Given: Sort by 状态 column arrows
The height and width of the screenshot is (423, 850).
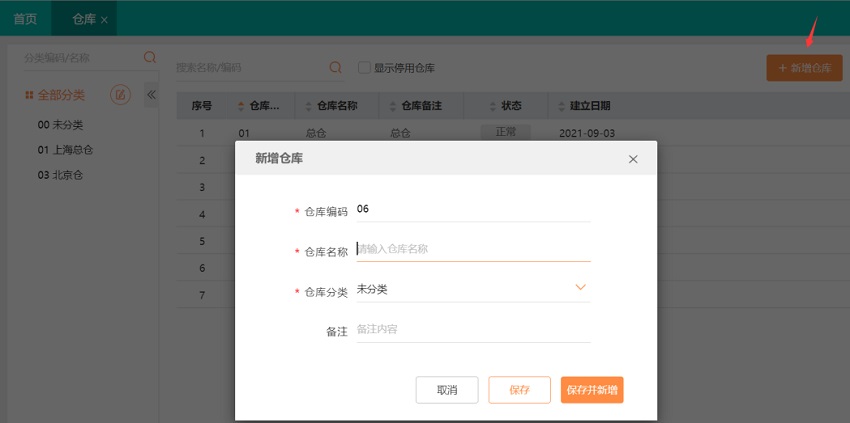Looking at the screenshot, I should click(493, 105).
